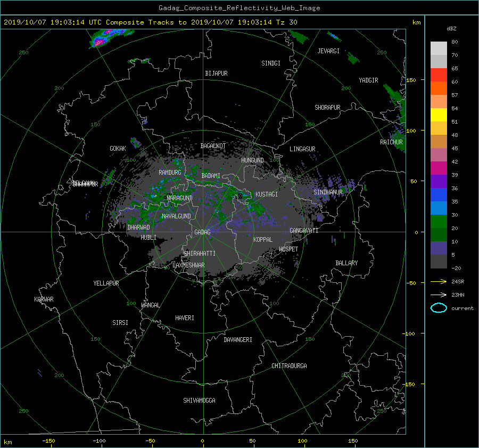Click the Gadag_Composite_Reflectivity_Web_Image title

tap(239, 8)
